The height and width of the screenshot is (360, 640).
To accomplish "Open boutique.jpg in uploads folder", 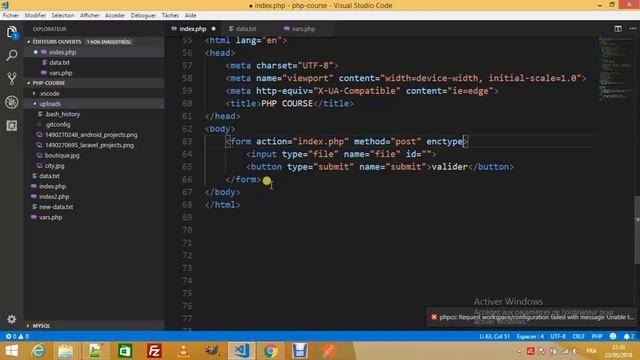I will point(62,155).
